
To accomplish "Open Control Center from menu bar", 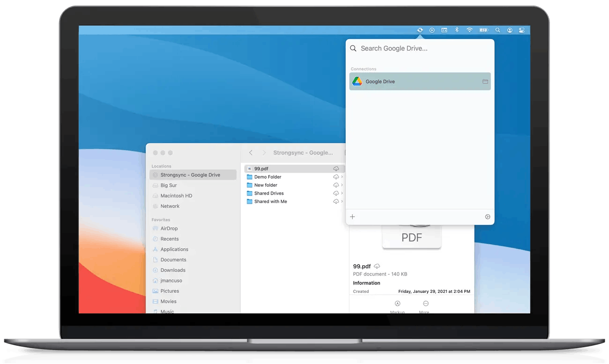I will click(522, 30).
